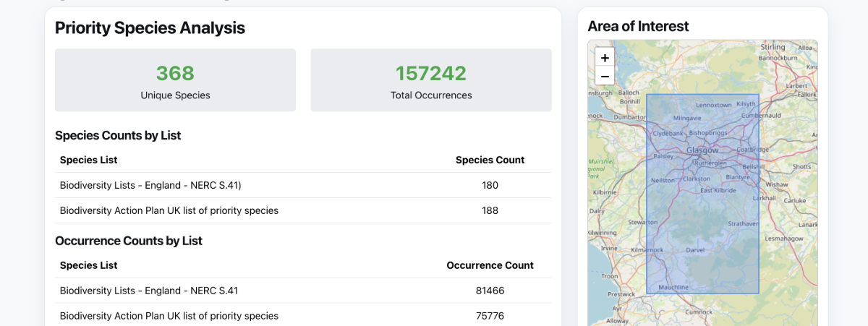This screenshot has width=868, height=326.
Task: Select the species count value 180
Action: pyautogui.click(x=490, y=185)
